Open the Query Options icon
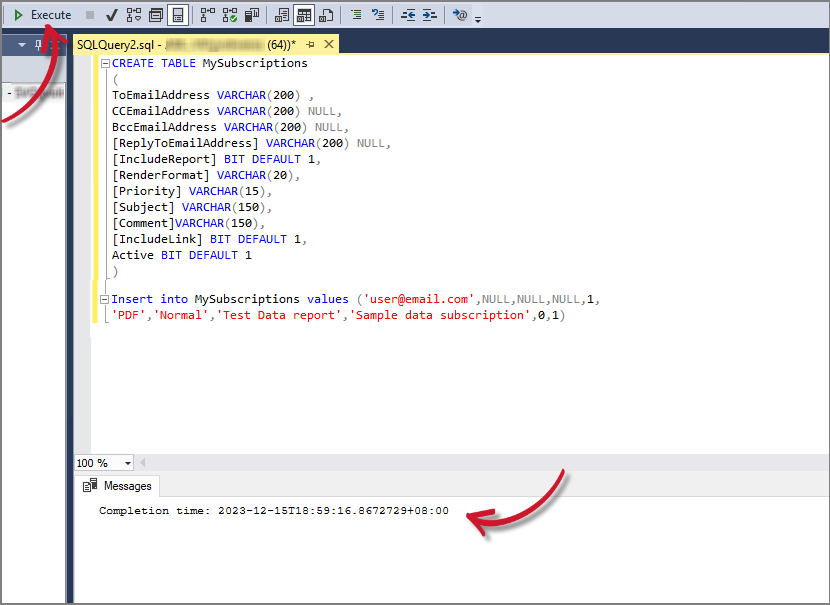 (x=154, y=14)
